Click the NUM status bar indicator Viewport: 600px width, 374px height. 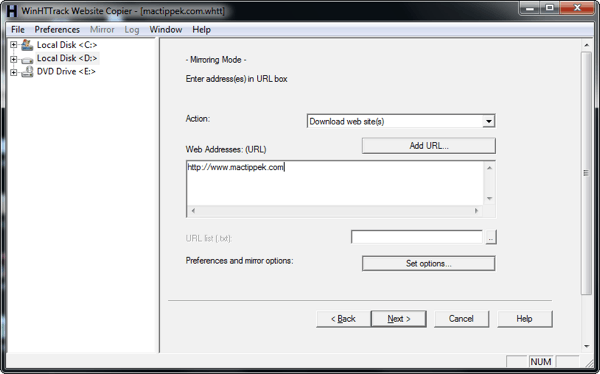pos(541,362)
